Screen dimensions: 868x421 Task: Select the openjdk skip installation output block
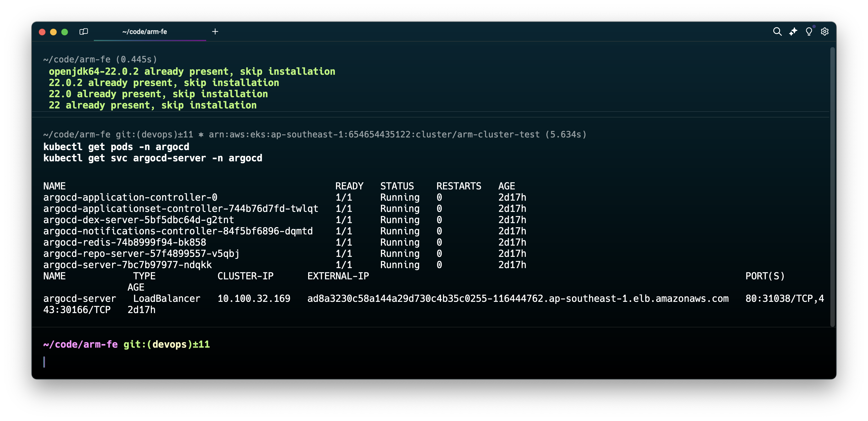pos(192,88)
